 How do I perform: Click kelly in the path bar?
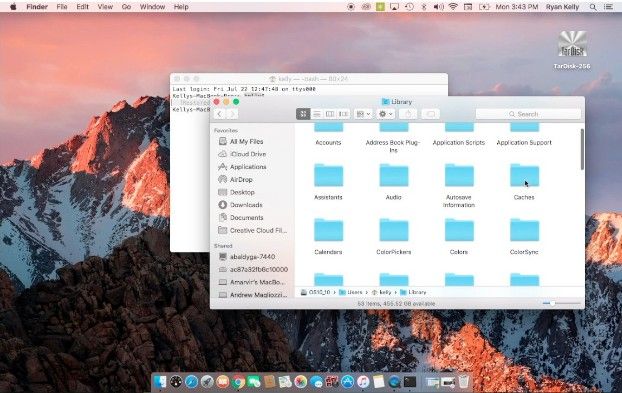382,292
